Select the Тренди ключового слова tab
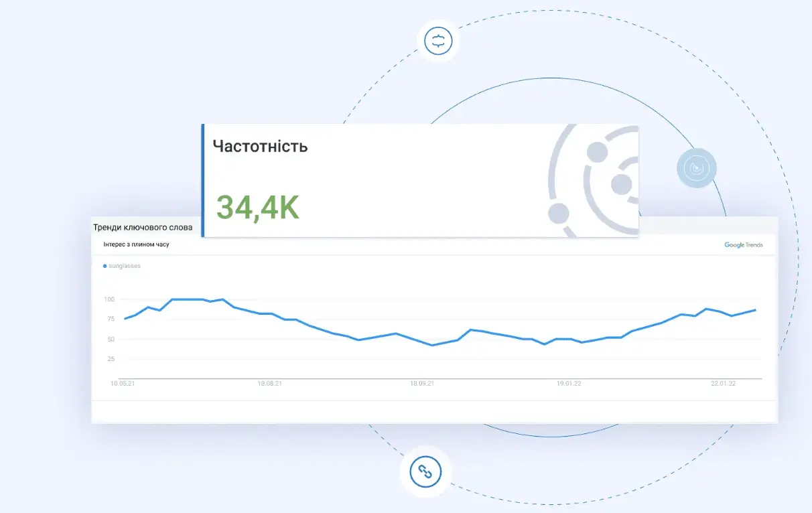 [x=143, y=227]
